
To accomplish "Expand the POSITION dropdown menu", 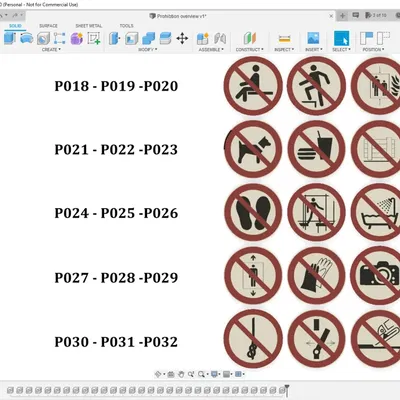I will (373, 50).
